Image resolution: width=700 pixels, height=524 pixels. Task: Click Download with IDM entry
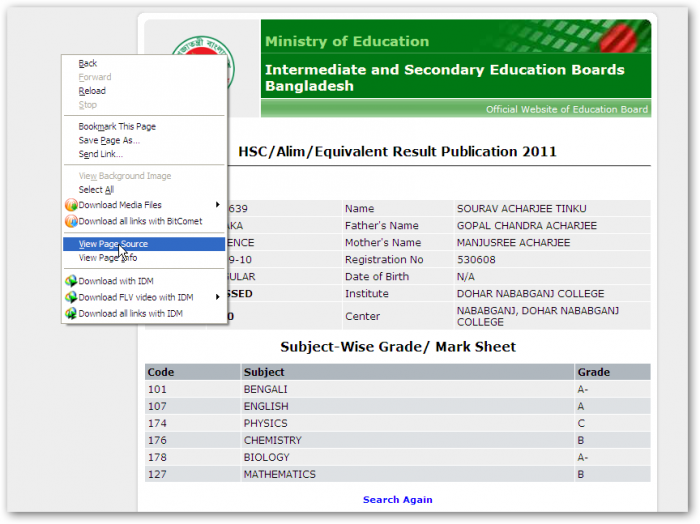[x=144, y=281]
